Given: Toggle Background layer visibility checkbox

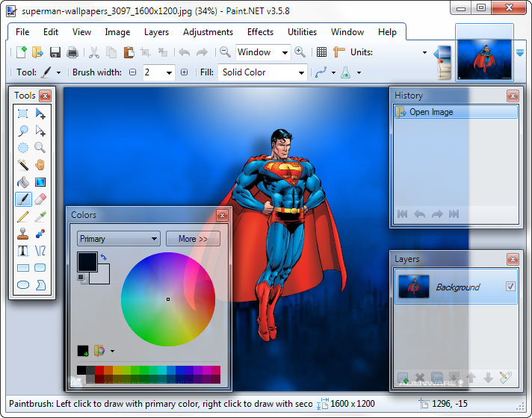Looking at the screenshot, I should click(510, 287).
